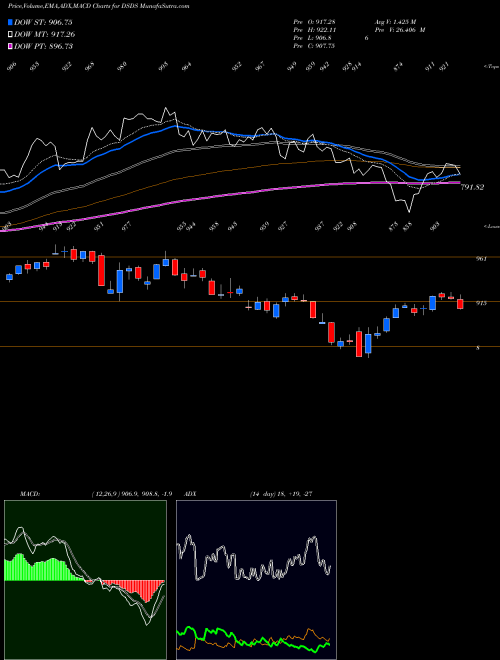Click the ADX '(14 day) 18, +19, -27' text

pyautogui.click(x=281, y=494)
